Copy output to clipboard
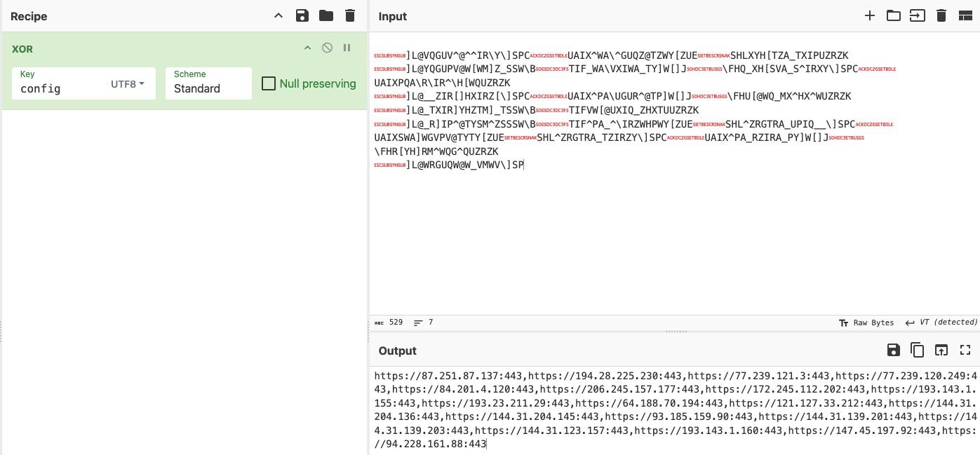This screenshot has height=455, width=980. pos(917,350)
